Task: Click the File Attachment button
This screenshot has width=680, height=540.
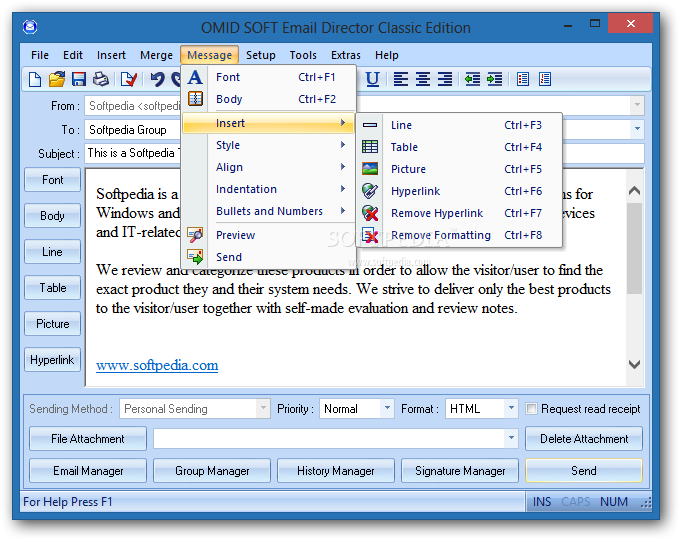Action: [88, 439]
